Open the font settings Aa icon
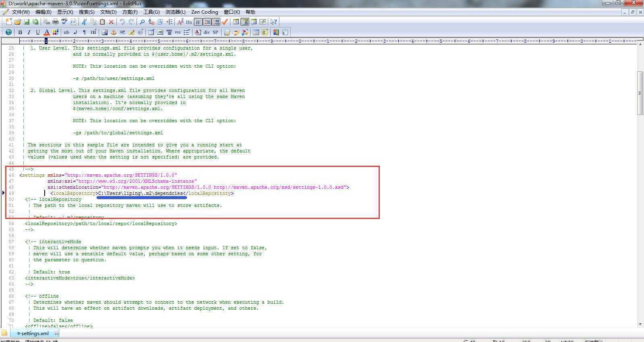 coord(180,22)
